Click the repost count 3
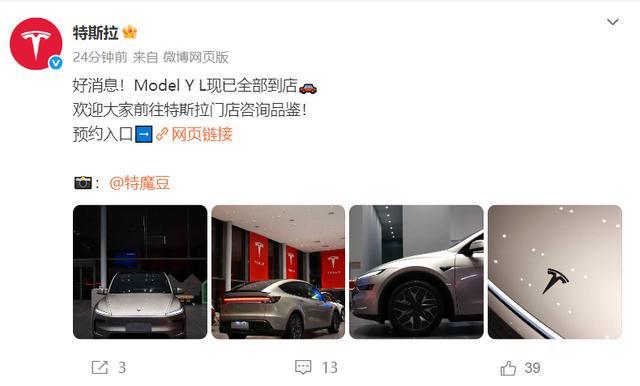Viewport: 640px width, 386px height. pos(122,368)
